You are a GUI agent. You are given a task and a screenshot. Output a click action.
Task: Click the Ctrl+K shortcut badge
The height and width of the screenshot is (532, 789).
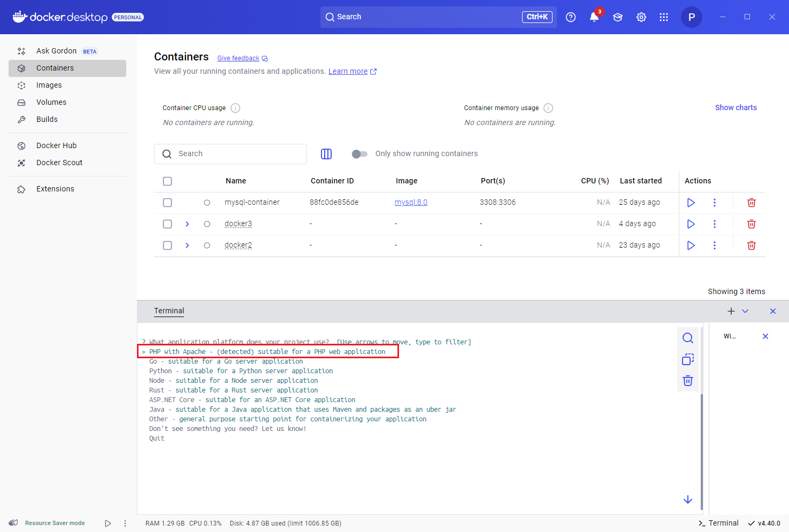(x=537, y=17)
